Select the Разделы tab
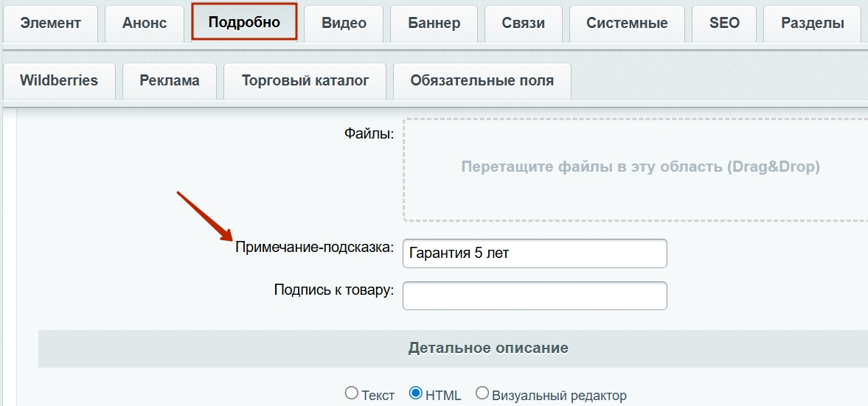 pyautogui.click(x=813, y=24)
